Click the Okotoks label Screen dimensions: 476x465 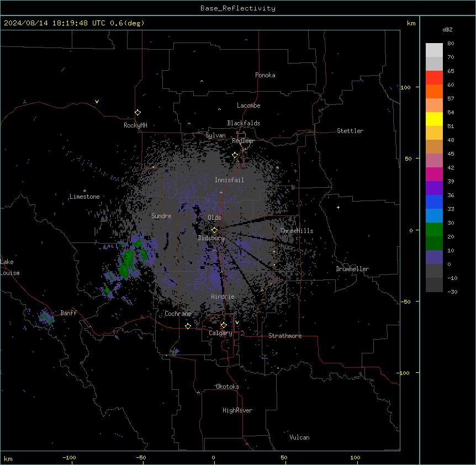[228, 387]
